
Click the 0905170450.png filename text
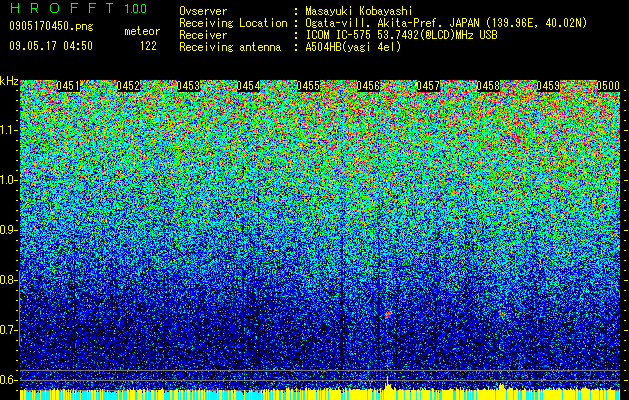coord(51,26)
